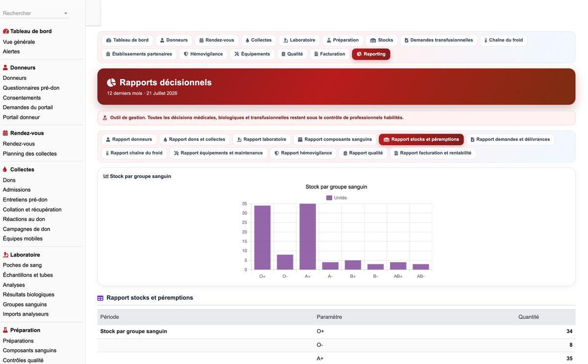
Task: Click the pie chart icon in Rapports décisionnels banner
Action: (x=112, y=82)
